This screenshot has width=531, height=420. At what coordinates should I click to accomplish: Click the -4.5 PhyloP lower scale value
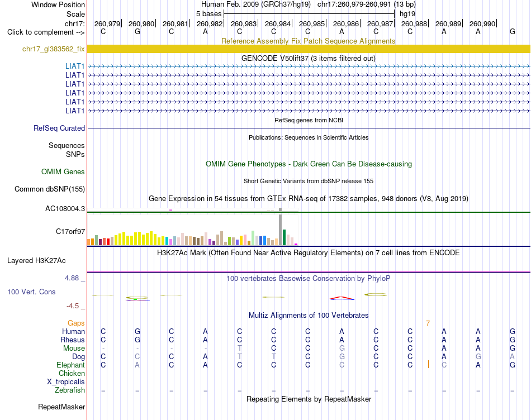click(73, 306)
